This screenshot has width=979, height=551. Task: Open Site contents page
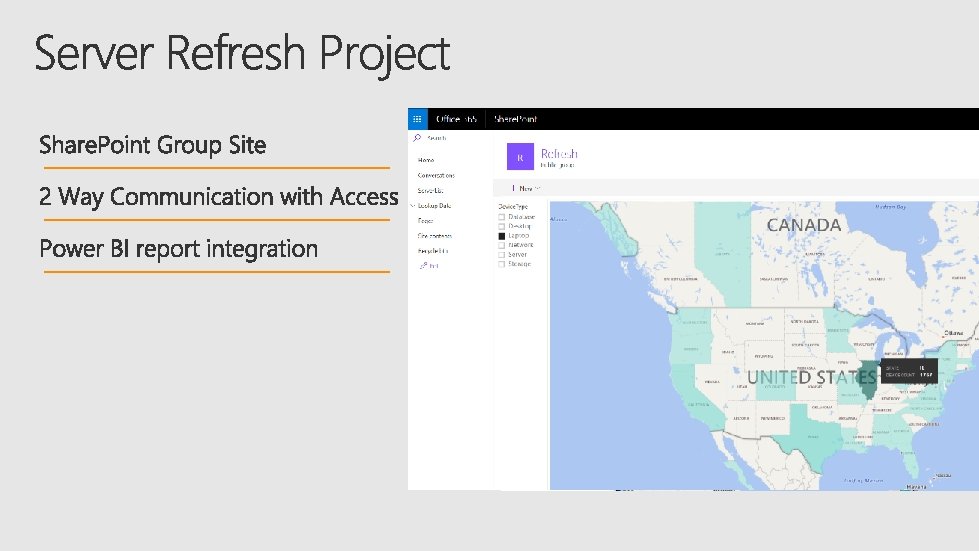pyautogui.click(x=434, y=235)
